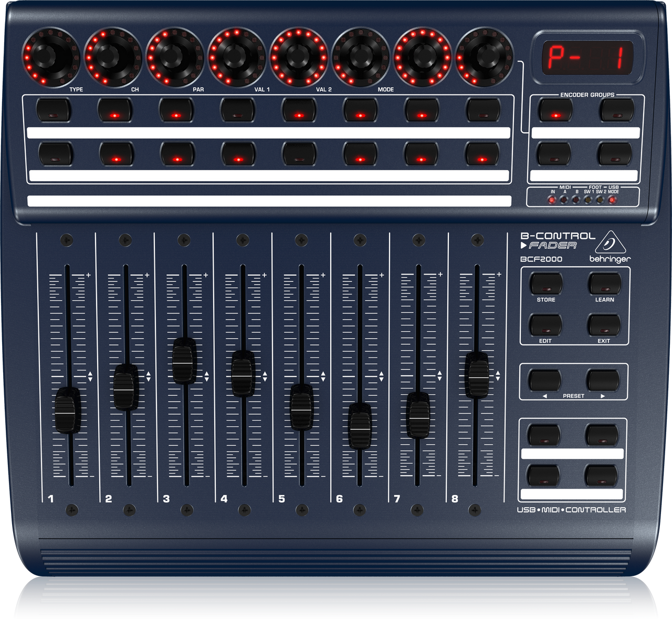This screenshot has height=620, width=672.
Task: Tap lower-row unlit button in fader 5 column
Action: tap(299, 154)
